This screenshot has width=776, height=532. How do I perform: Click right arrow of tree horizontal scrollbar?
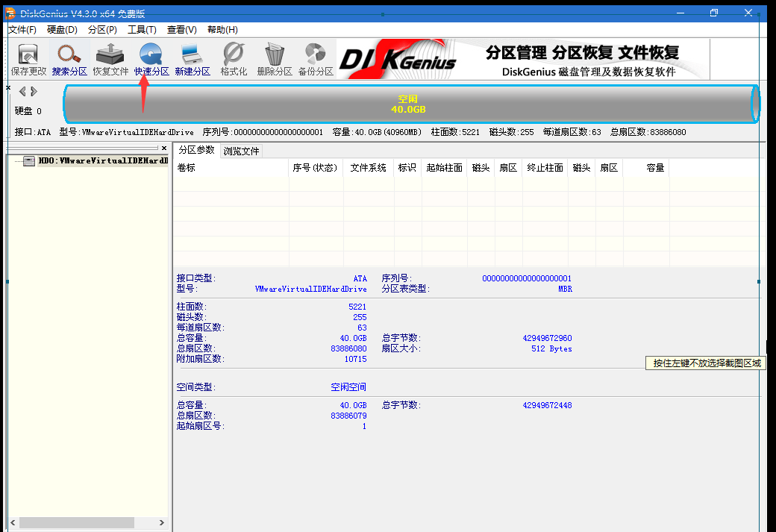click(x=161, y=522)
